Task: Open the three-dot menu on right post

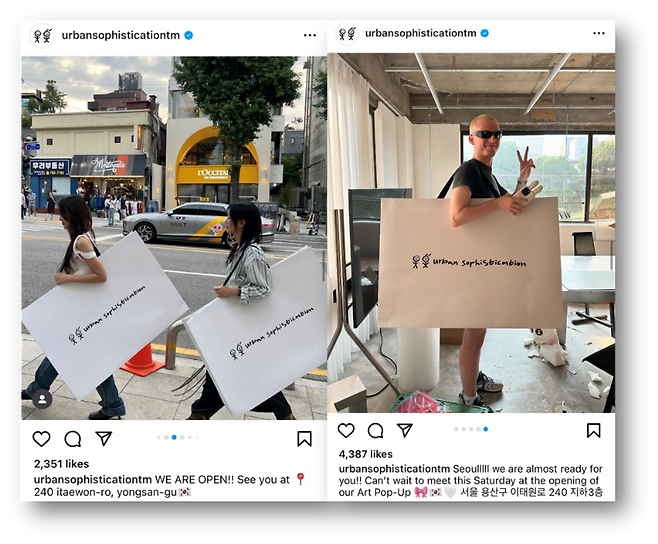Action: coord(599,33)
